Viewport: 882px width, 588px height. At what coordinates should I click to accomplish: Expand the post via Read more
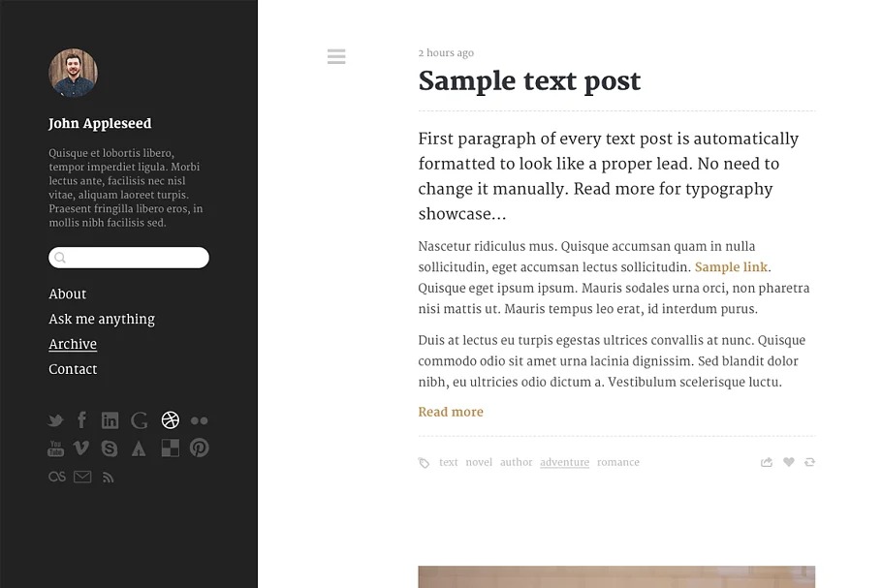tap(451, 412)
